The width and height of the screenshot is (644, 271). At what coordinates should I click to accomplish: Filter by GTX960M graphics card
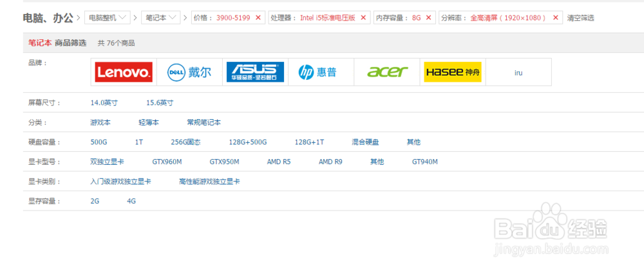click(x=167, y=162)
